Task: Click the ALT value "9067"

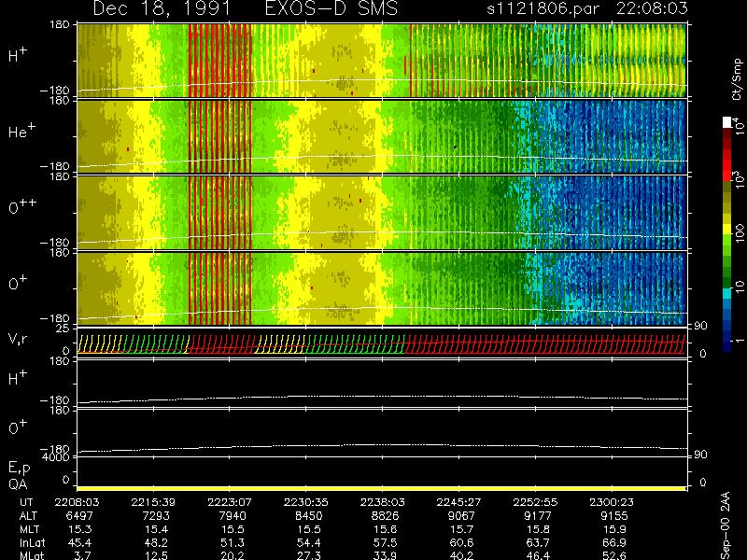Action: [461, 516]
